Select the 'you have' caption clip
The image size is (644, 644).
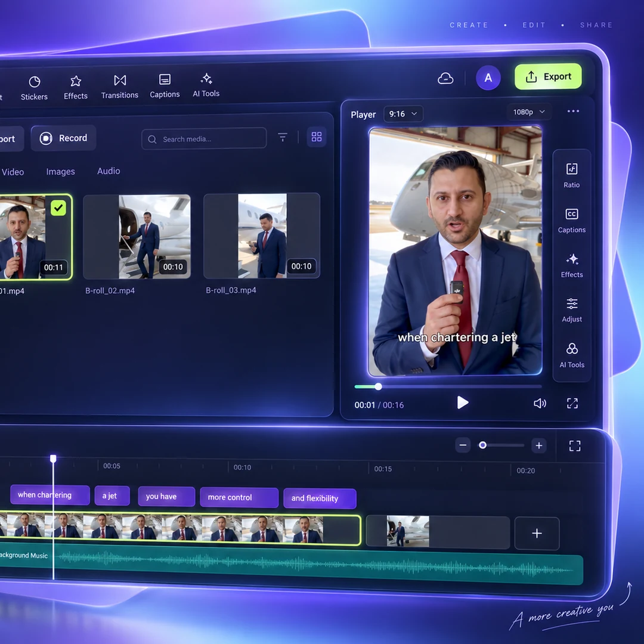click(166, 497)
